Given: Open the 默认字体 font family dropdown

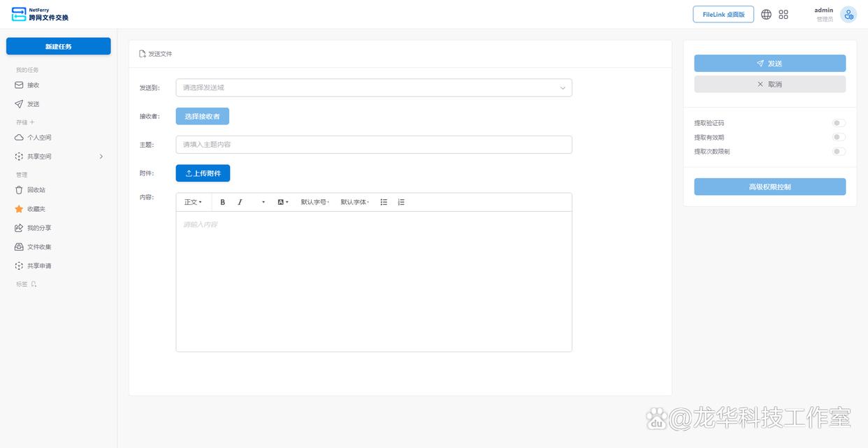Looking at the screenshot, I should click(x=355, y=202).
